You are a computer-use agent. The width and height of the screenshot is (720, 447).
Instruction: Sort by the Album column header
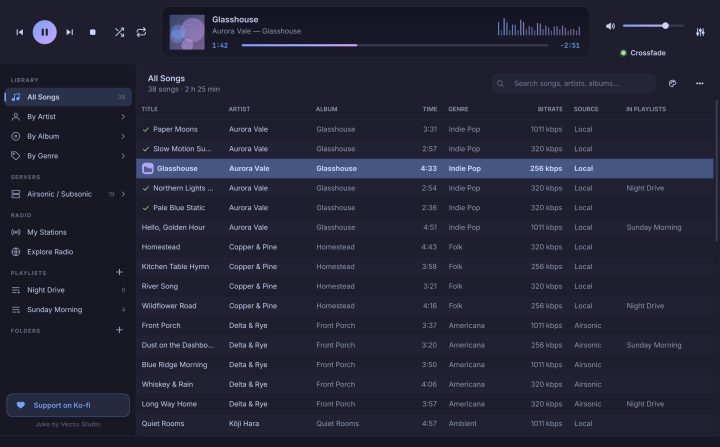(326, 109)
